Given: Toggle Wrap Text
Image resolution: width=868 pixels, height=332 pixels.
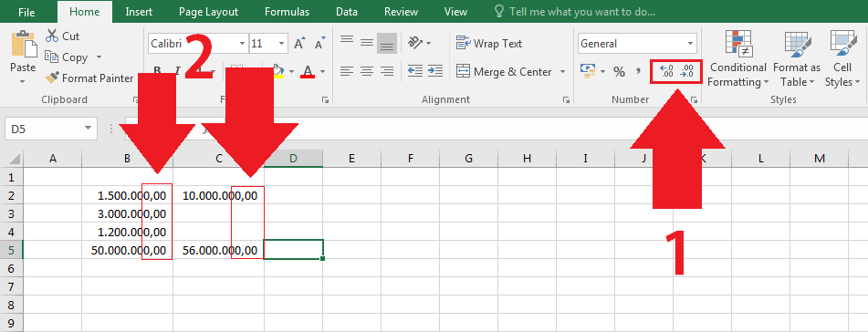Looking at the screenshot, I should (x=489, y=43).
